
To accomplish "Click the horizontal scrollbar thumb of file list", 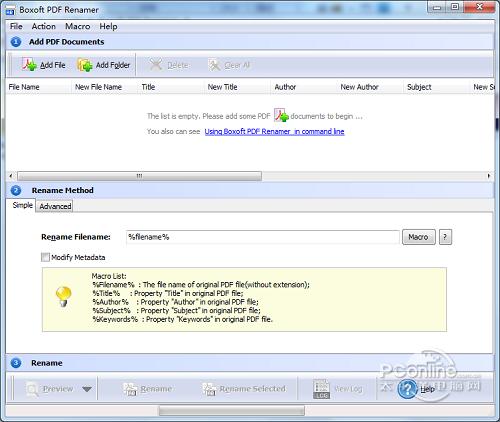I will click(x=139, y=176).
